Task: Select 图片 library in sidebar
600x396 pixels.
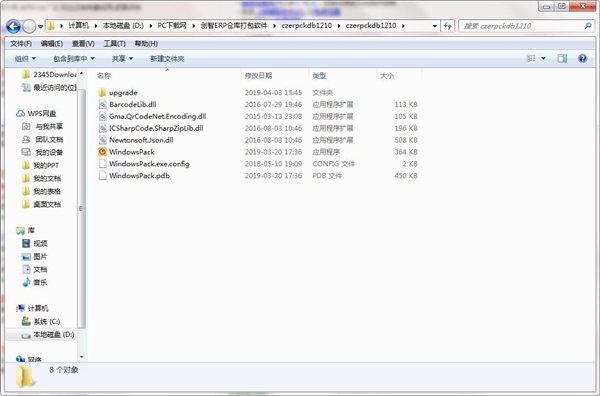Action: (x=34, y=256)
